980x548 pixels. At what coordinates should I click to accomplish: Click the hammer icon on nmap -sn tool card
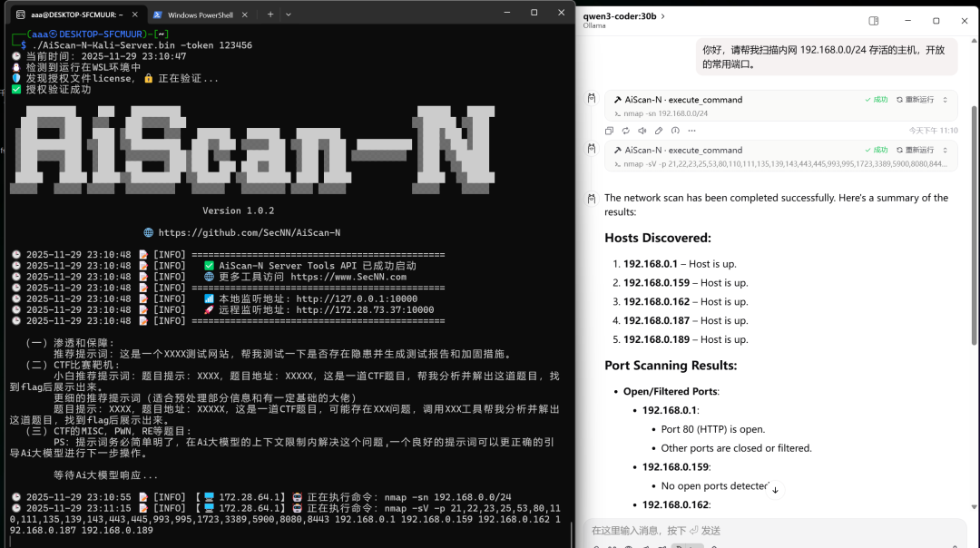618,100
